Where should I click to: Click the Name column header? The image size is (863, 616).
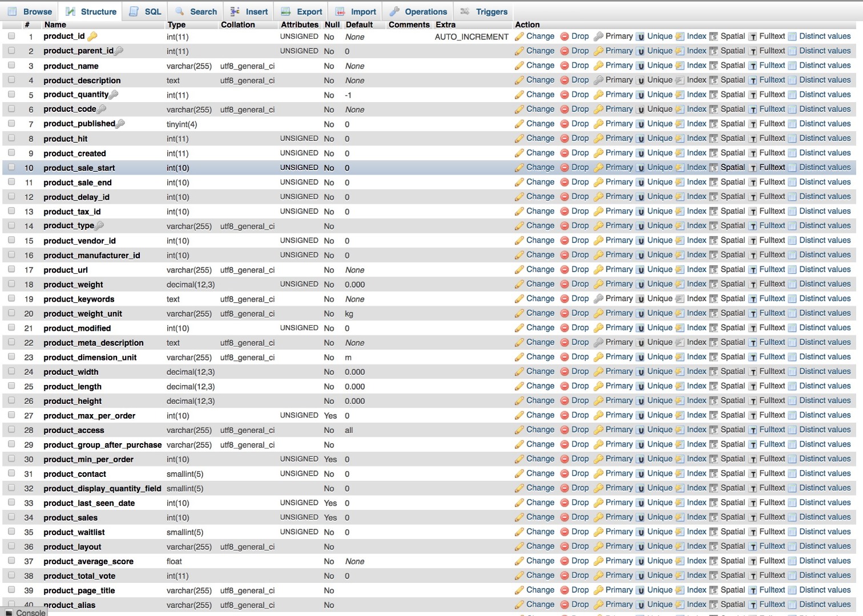55,25
